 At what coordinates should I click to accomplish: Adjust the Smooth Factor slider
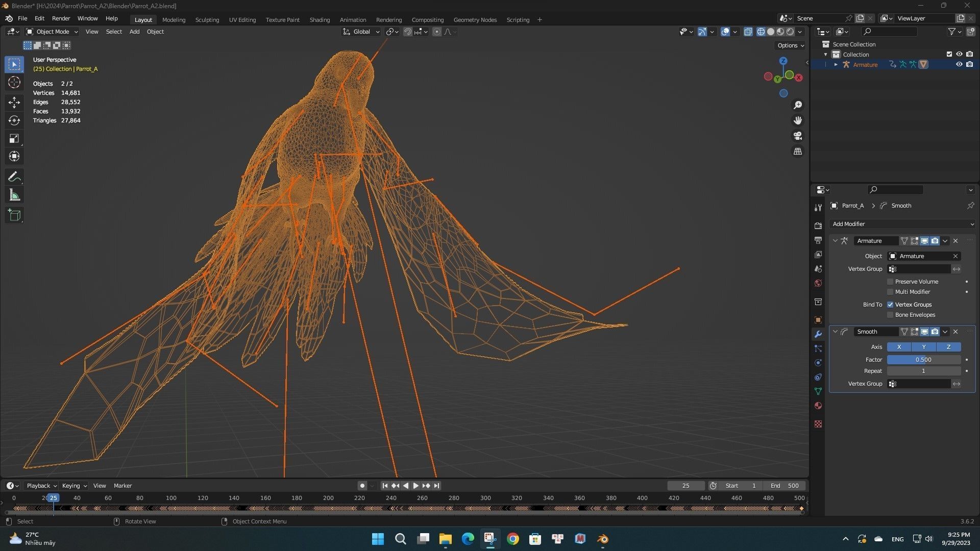pyautogui.click(x=924, y=360)
